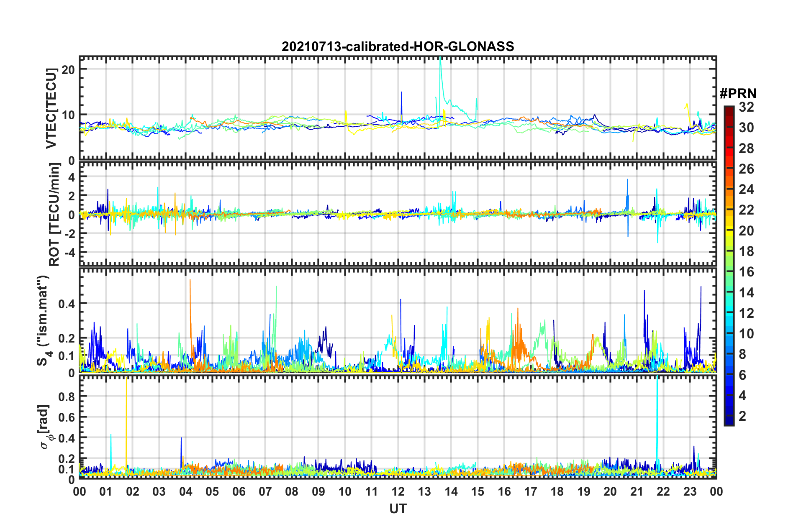796x532 pixels.
Task: Click the 12 hour tick on the UT axis
Action: pos(398,491)
